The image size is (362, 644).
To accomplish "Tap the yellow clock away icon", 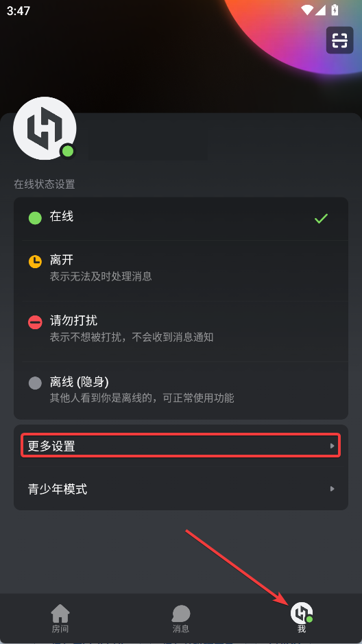I will (35, 261).
